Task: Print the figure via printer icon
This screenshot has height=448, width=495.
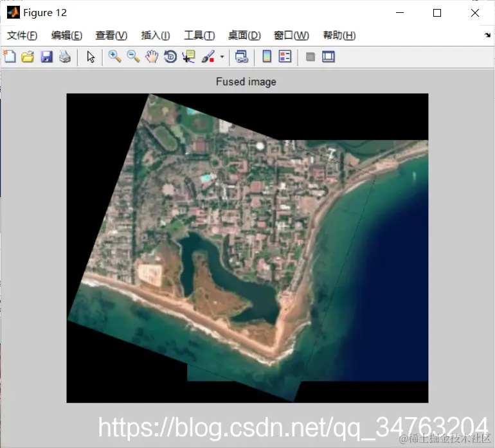Action: [65, 57]
